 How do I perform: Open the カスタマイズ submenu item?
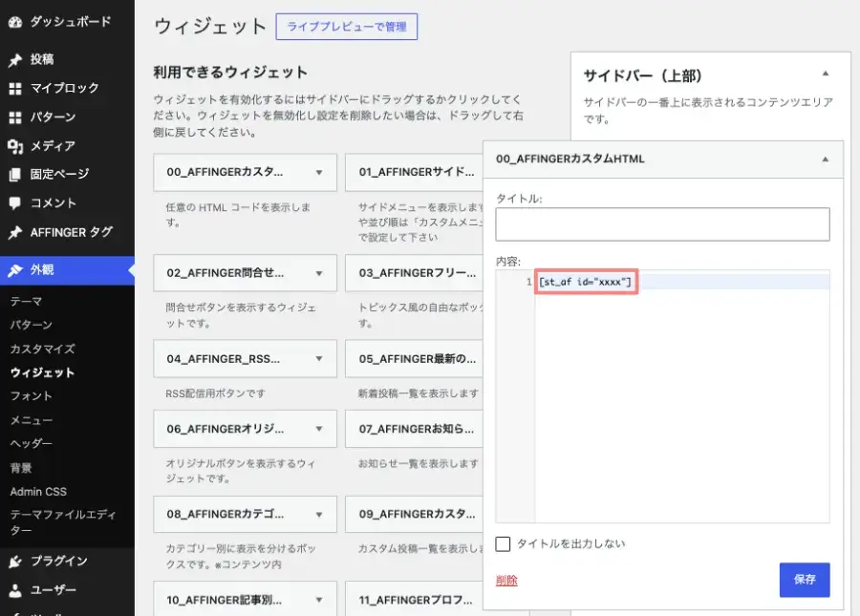42,349
